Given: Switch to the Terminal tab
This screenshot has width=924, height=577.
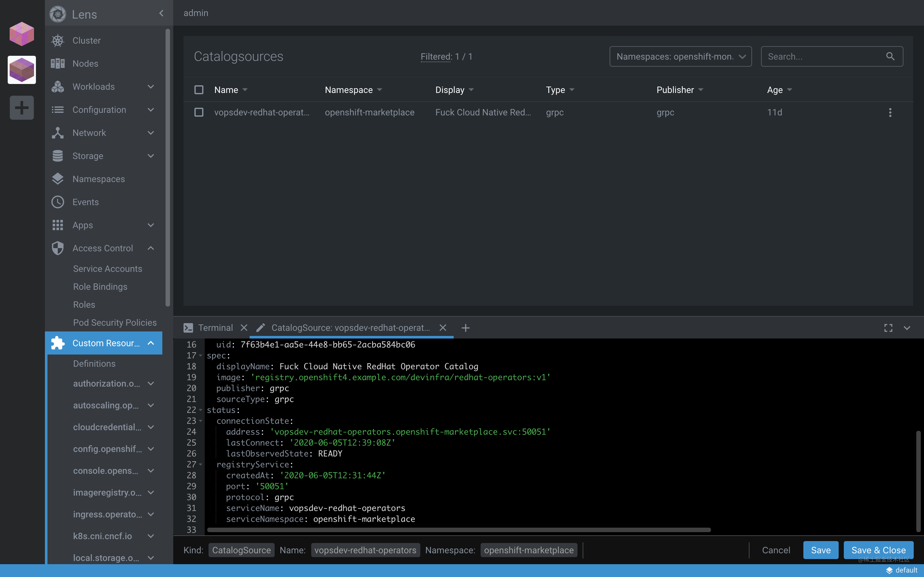Looking at the screenshot, I should 215,328.
